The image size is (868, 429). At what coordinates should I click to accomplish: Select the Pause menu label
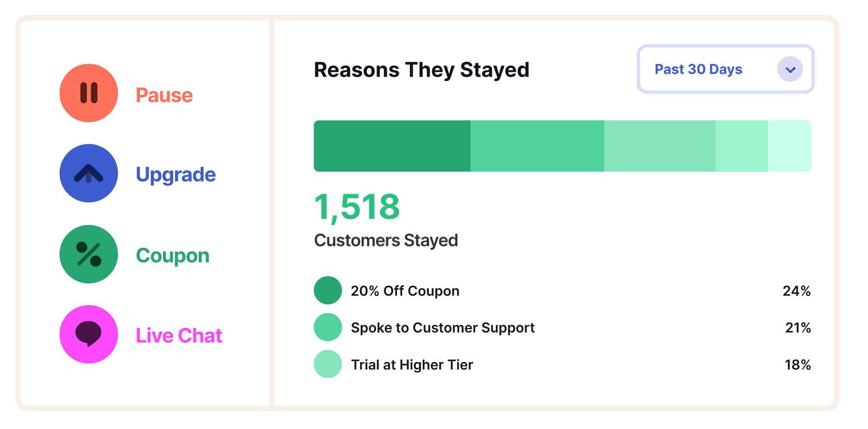(x=164, y=95)
